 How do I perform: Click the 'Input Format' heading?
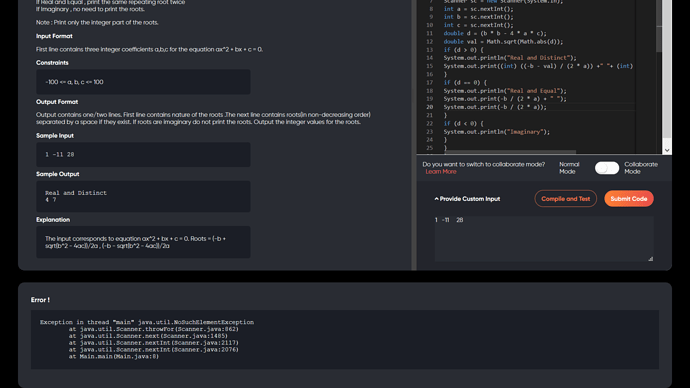pos(54,36)
